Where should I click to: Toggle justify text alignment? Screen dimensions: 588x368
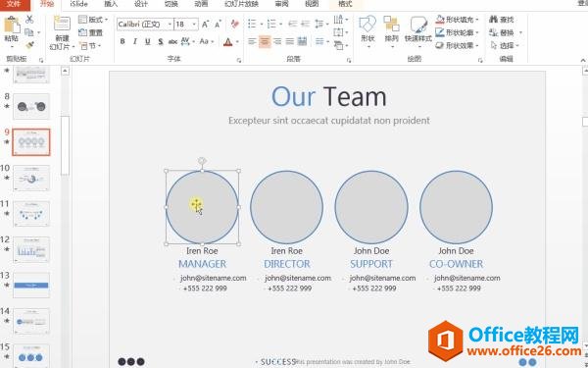[x=290, y=41]
